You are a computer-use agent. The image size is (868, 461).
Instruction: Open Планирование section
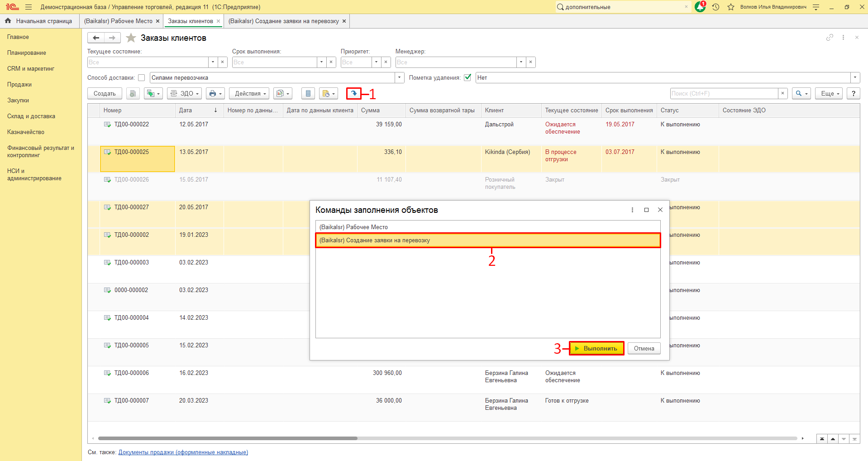(27, 53)
